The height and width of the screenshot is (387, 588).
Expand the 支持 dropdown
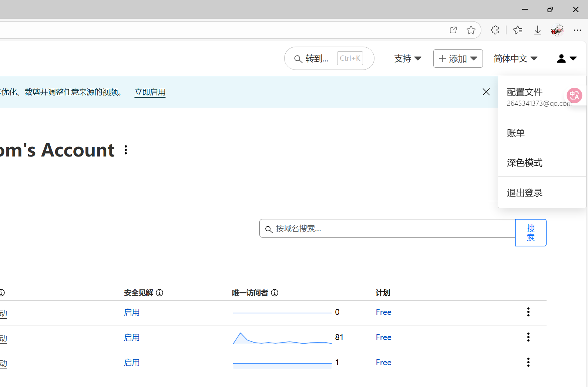(407, 58)
